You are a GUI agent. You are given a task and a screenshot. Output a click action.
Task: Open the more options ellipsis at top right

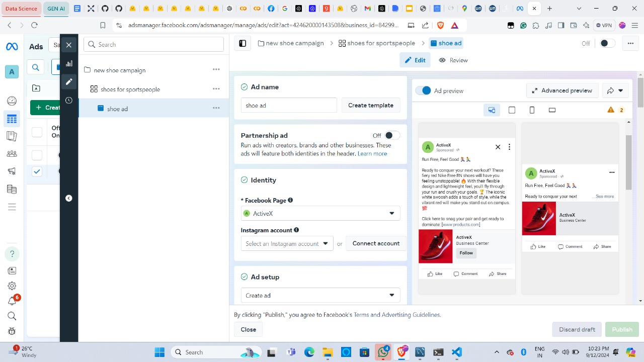[x=630, y=43]
